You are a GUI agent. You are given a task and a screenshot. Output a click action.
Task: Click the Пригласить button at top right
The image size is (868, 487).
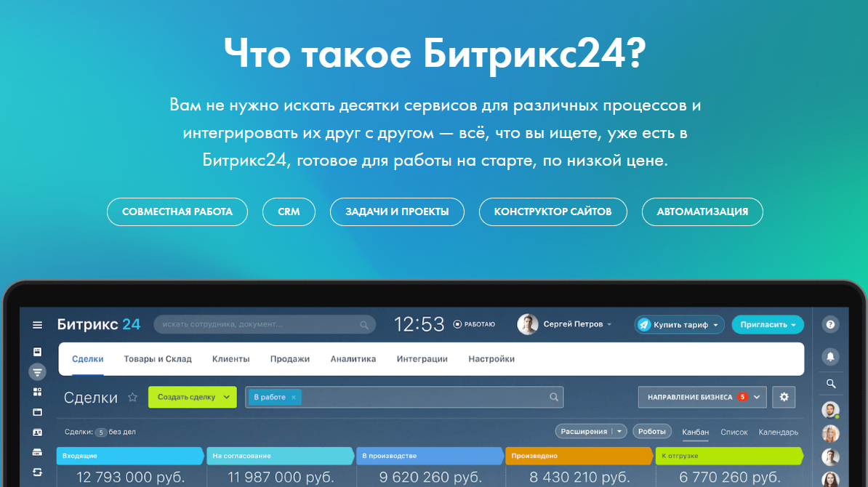768,324
